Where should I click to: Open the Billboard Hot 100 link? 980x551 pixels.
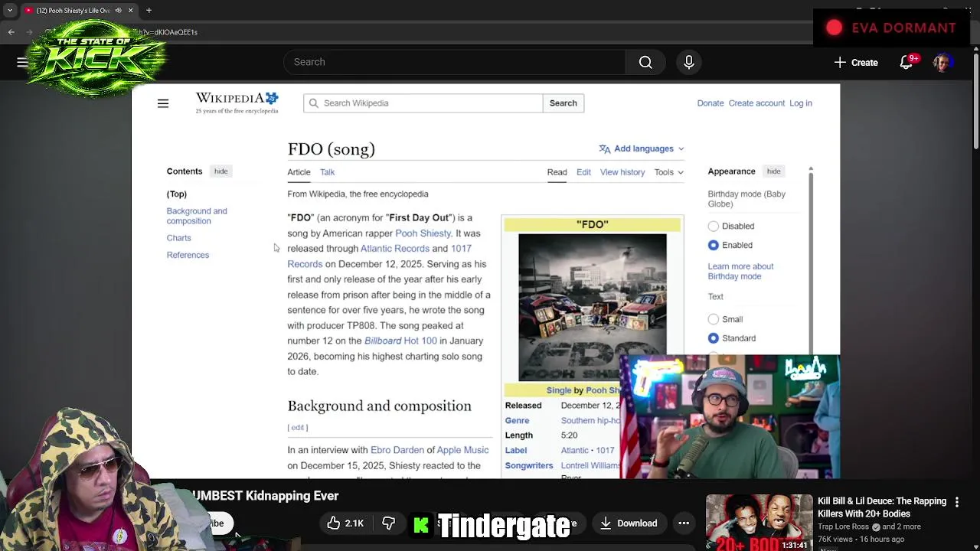point(400,341)
